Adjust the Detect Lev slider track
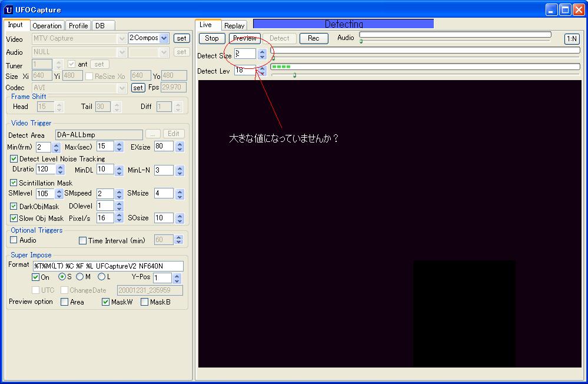Screen dimensions: 588x384 tap(424, 75)
